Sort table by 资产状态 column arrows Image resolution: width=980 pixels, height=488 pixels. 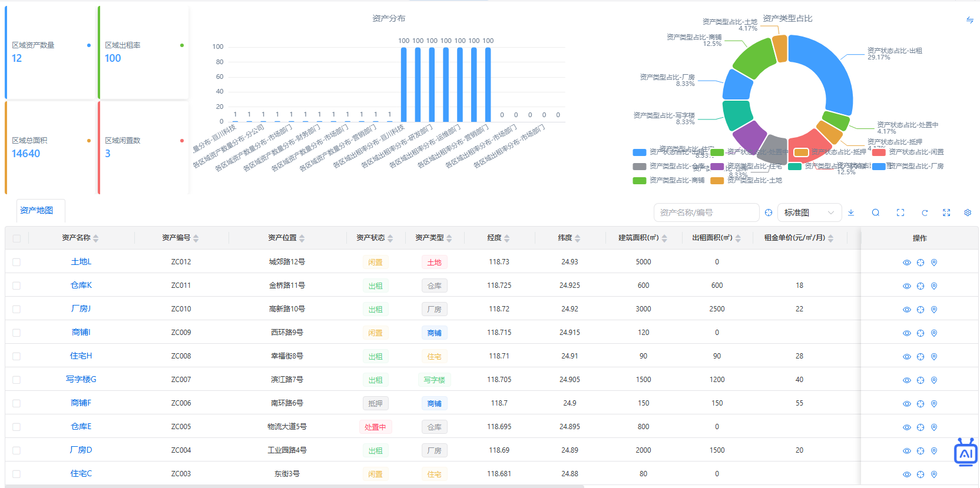(390, 238)
